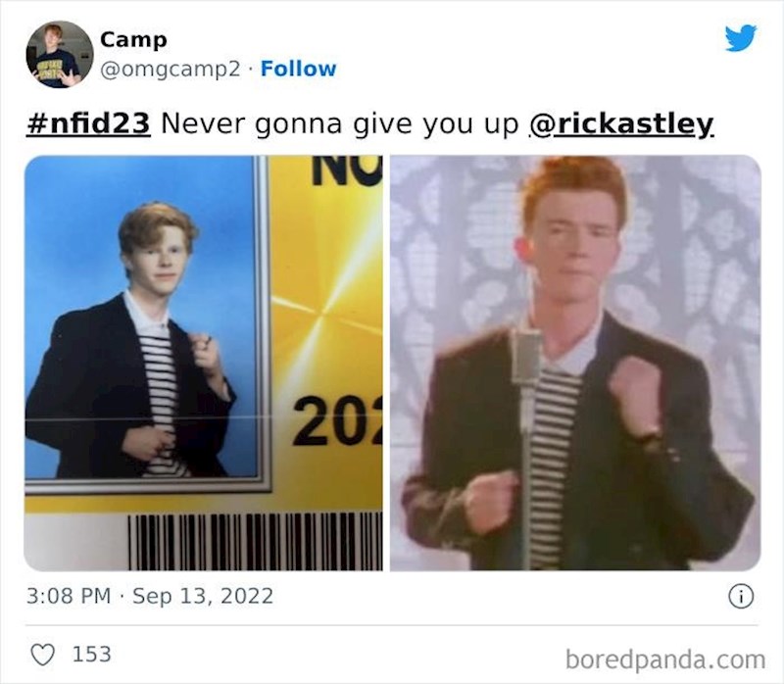Click the 3:08 PM timestamp
Screen dimensions: 784x684
69,596
